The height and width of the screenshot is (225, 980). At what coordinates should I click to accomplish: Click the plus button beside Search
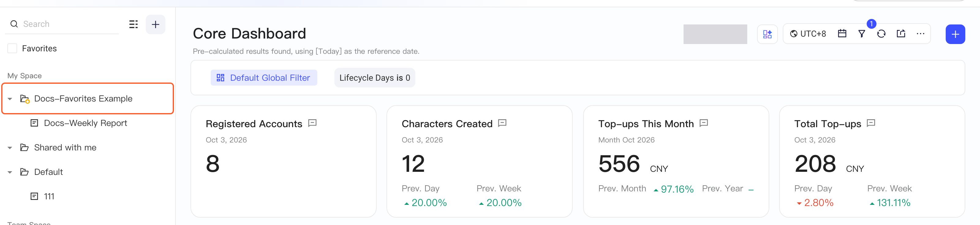[156, 25]
